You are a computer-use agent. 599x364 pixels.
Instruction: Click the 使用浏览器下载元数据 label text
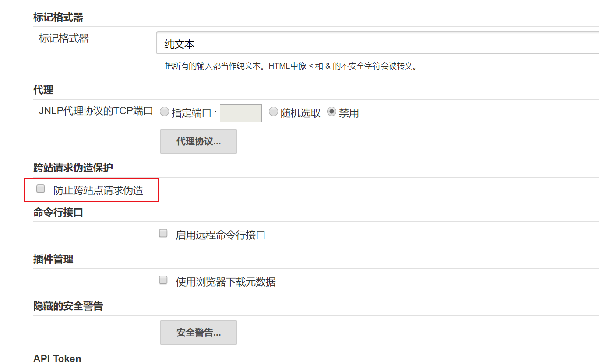[226, 282]
